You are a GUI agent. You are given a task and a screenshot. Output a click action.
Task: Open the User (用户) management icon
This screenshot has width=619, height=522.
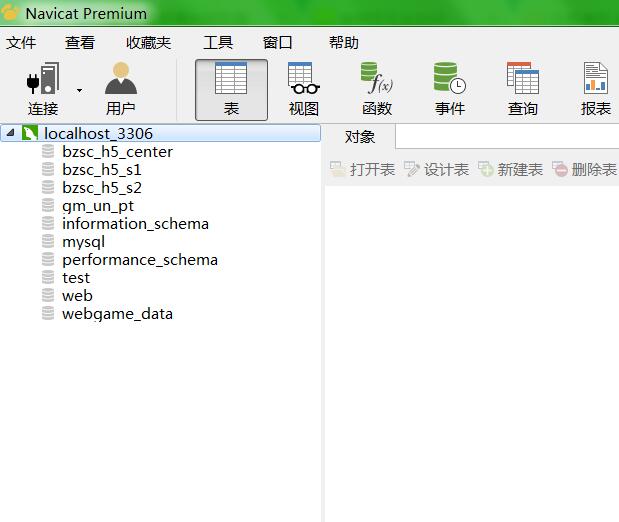point(120,80)
